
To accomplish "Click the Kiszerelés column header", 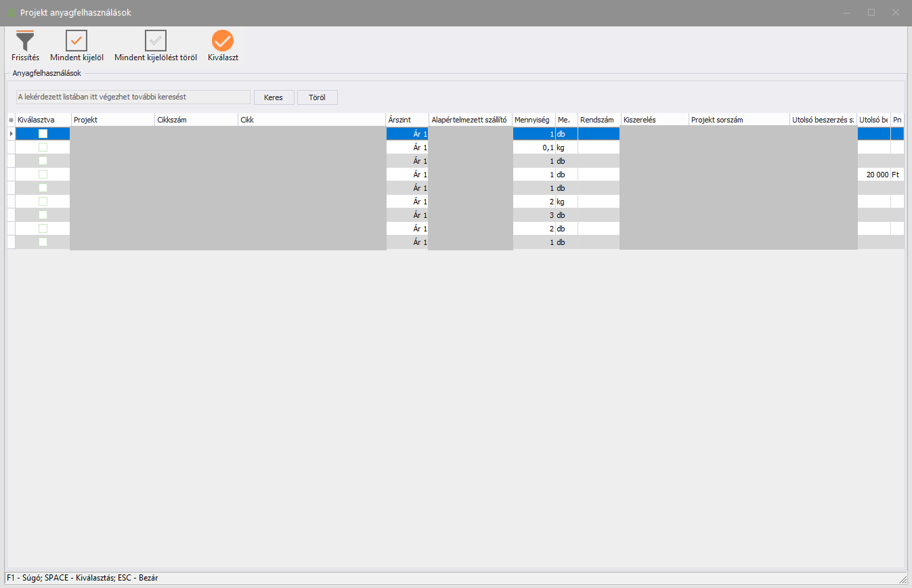I will coord(654,120).
